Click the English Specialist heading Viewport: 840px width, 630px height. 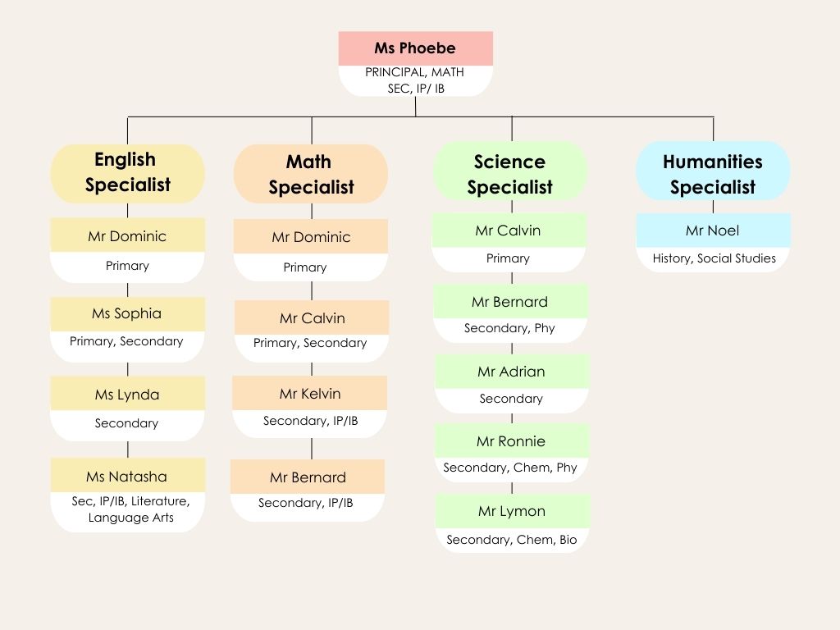tap(127, 173)
